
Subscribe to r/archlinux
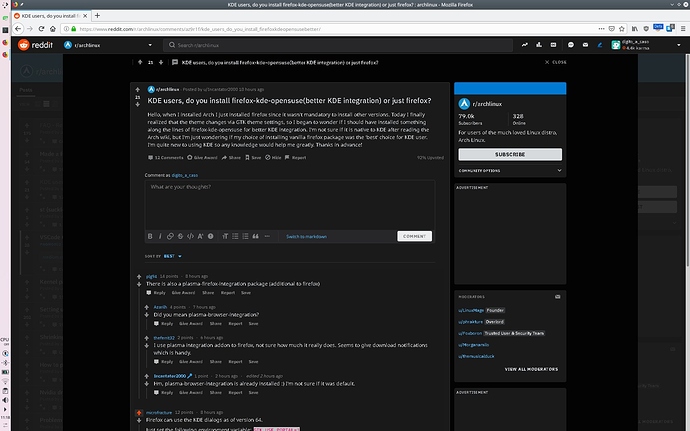[510, 155]
